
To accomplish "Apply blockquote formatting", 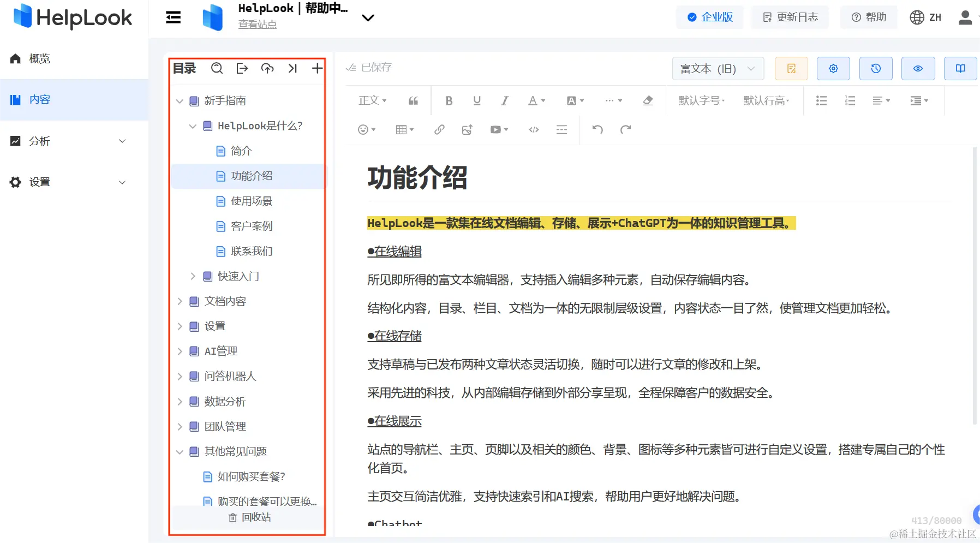I will pyautogui.click(x=414, y=100).
